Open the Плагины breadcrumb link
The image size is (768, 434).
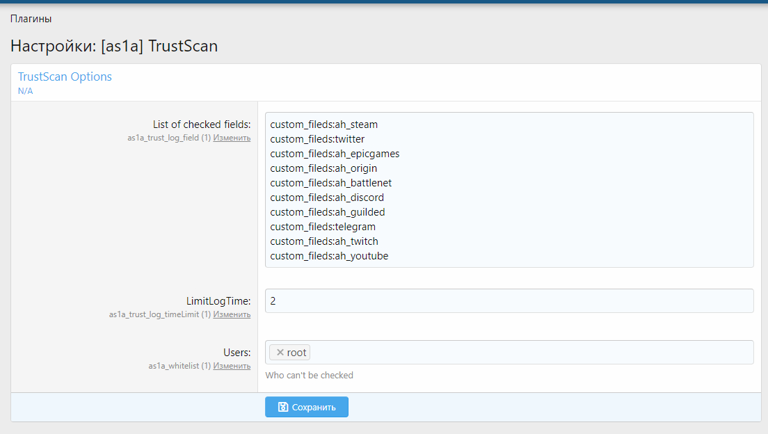coord(31,19)
